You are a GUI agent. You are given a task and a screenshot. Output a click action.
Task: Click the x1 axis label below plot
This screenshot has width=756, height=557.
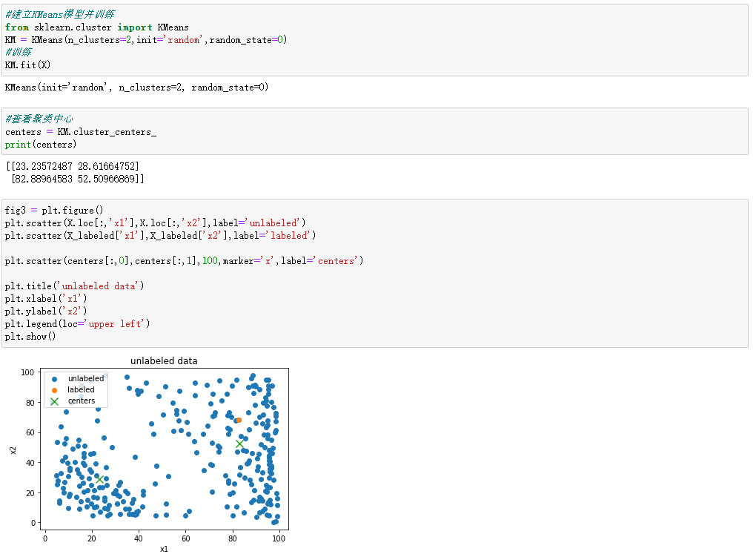click(x=164, y=549)
